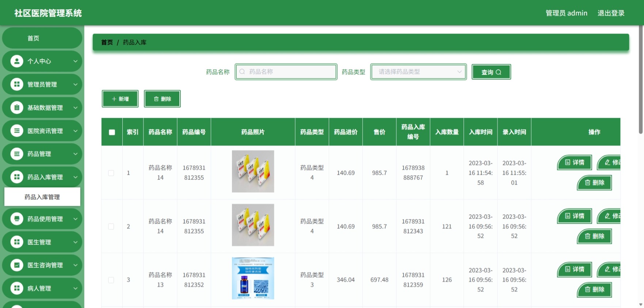Select the 药品入库管理 submenu item
Viewport: 644px width, 308px height.
(x=42, y=197)
